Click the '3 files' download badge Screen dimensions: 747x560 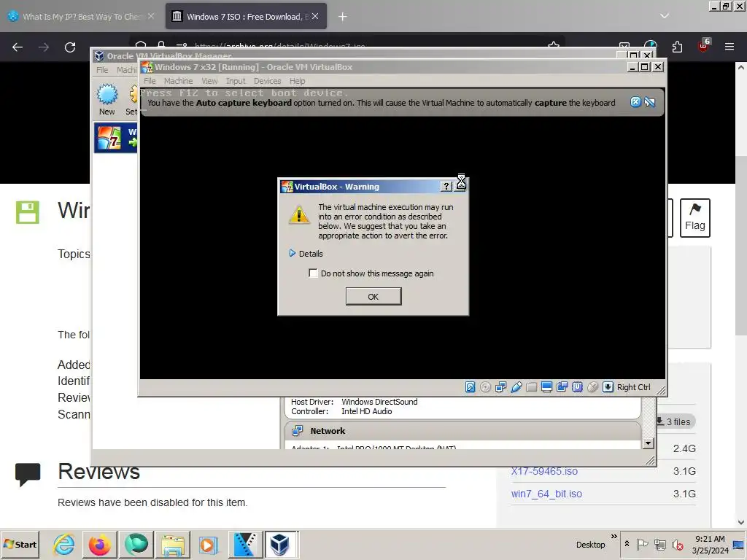[x=675, y=421]
